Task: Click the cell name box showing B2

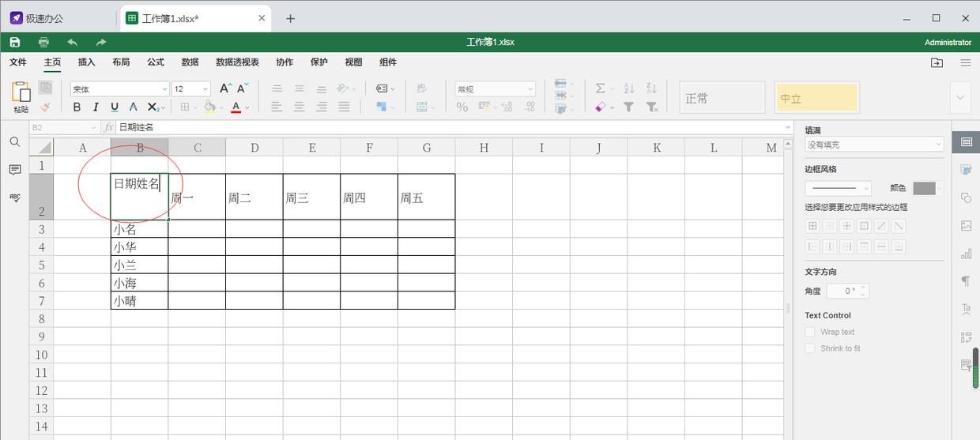Action: 63,127
